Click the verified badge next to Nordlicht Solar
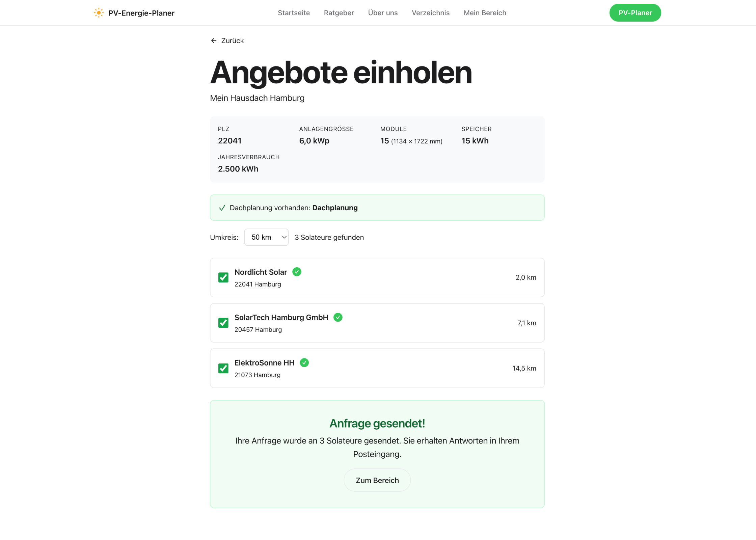This screenshot has height=540, width=756. [297, 272]
